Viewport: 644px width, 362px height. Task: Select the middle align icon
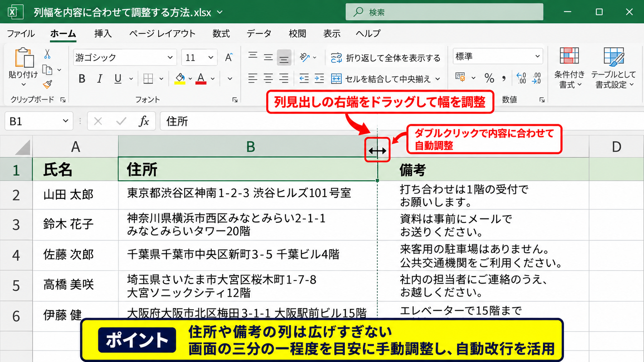tap(268, 58)
